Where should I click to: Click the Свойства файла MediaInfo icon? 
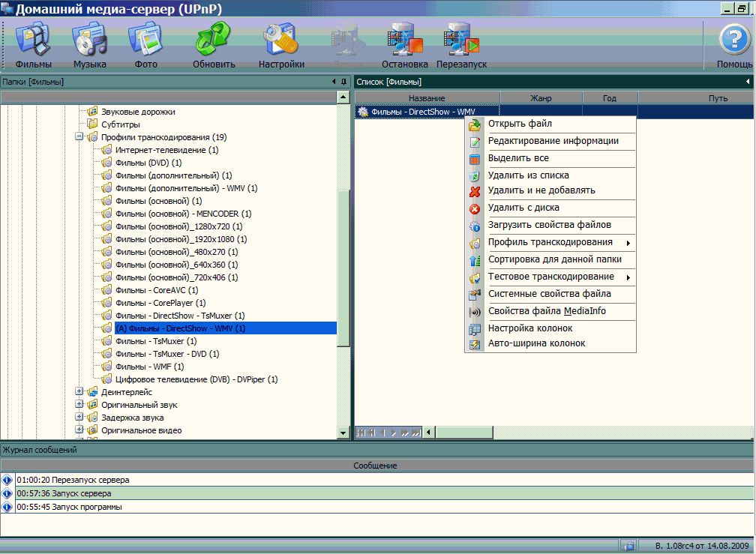pyautogui.click(x=475, y=312)
